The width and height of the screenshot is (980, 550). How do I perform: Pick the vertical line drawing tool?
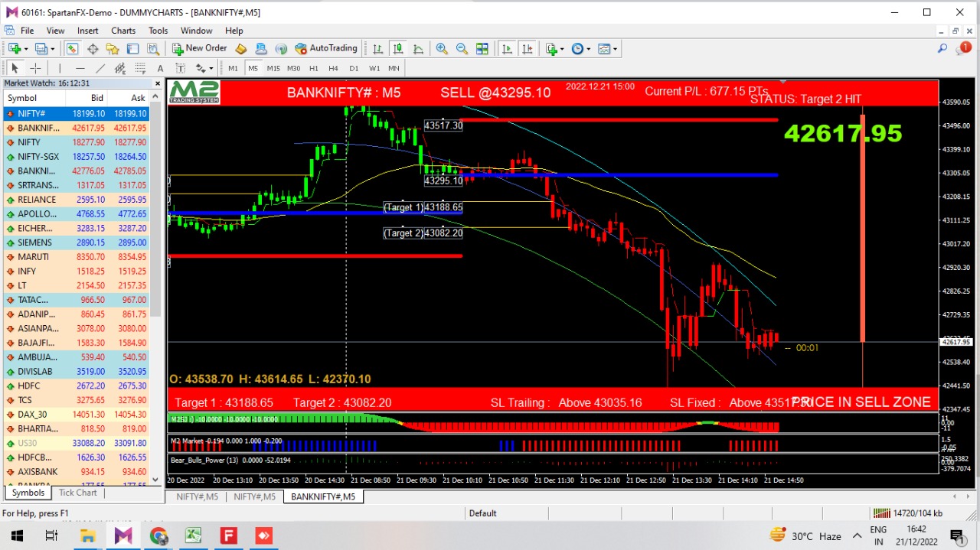click(x=60, y=68)
